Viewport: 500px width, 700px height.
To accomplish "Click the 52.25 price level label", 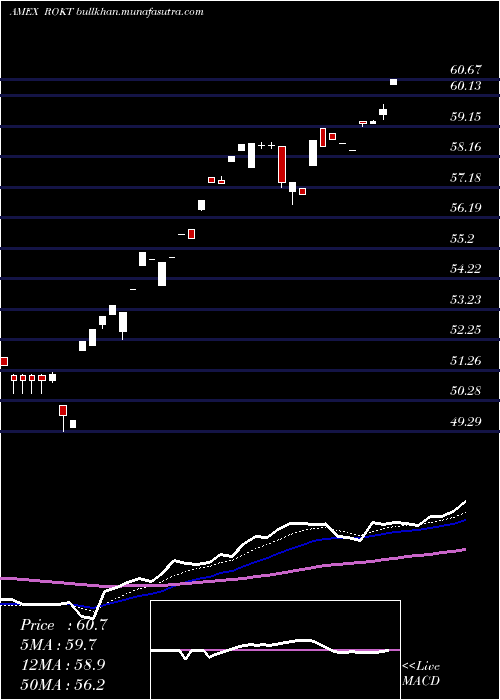I will (x=466, y=330).
